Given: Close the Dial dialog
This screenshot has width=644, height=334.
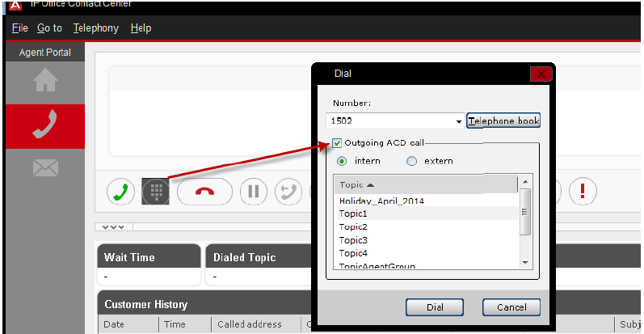Looking at the screenshot, I should [x=541, y=74].
